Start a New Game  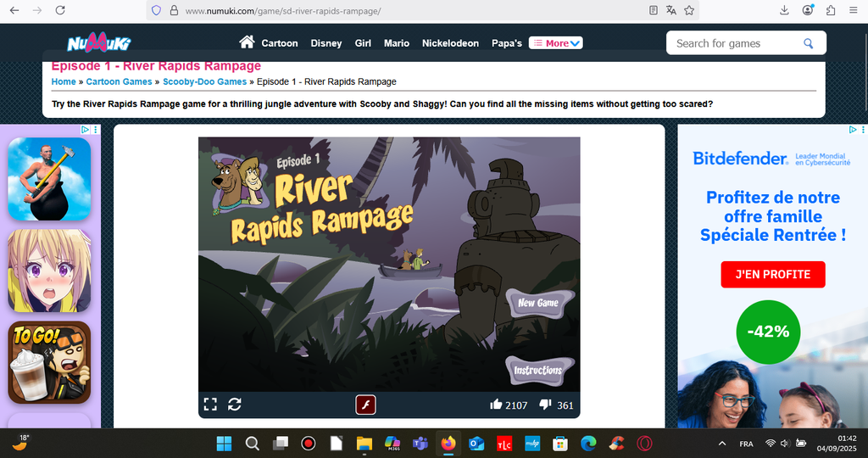[538, 303]
